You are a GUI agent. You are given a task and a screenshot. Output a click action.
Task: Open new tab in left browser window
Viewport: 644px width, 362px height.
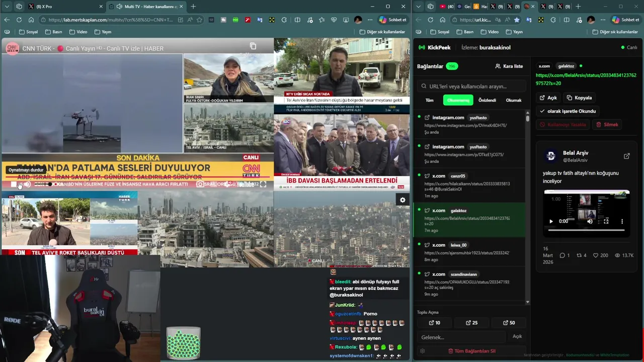pos(193,7)
